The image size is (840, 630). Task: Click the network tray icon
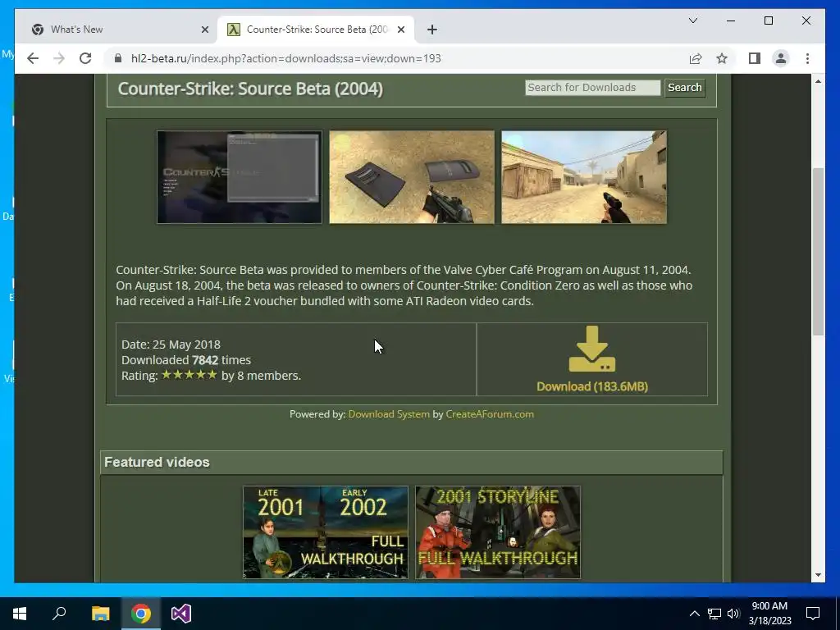(714, 614)
